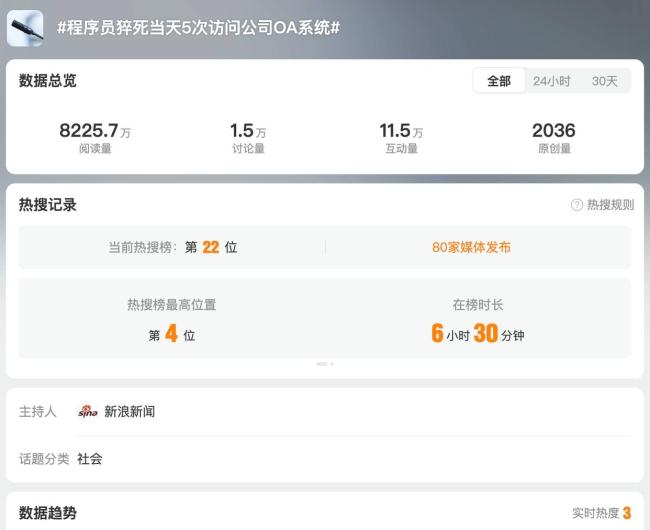Click the highest rank 第4位 card

(172, 320)
